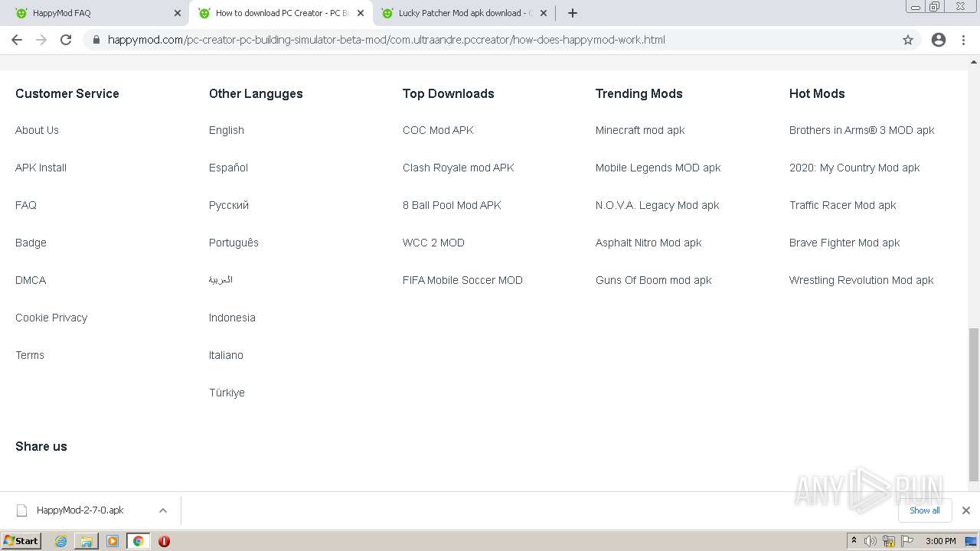Show hidden system tray icons
Viewport: 980px width, 551px height.
(x=854, y=541)
